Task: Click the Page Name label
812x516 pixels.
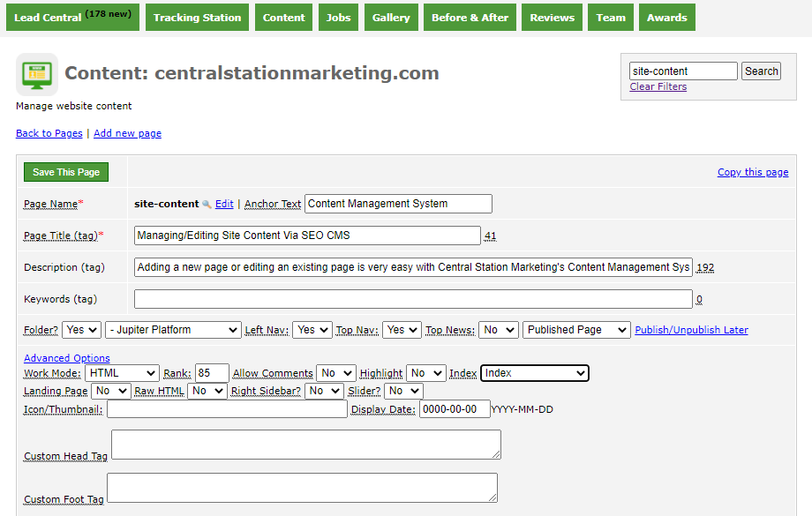Action: pyautogui.click(x=51, y=204)
